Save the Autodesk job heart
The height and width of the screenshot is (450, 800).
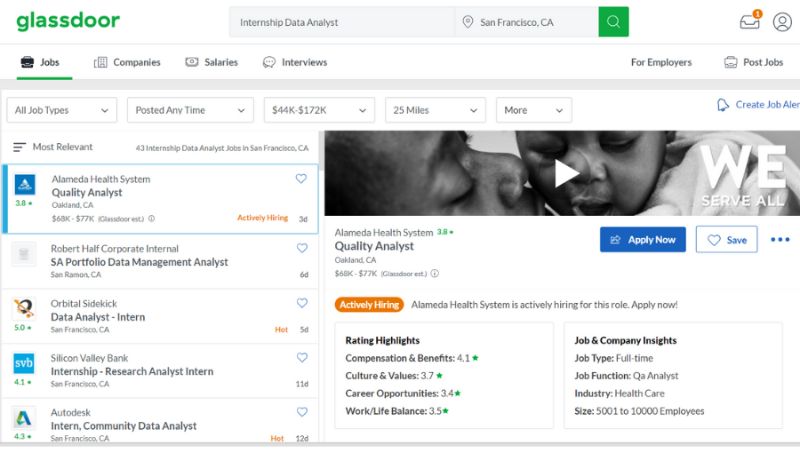(x=302, y=412)
